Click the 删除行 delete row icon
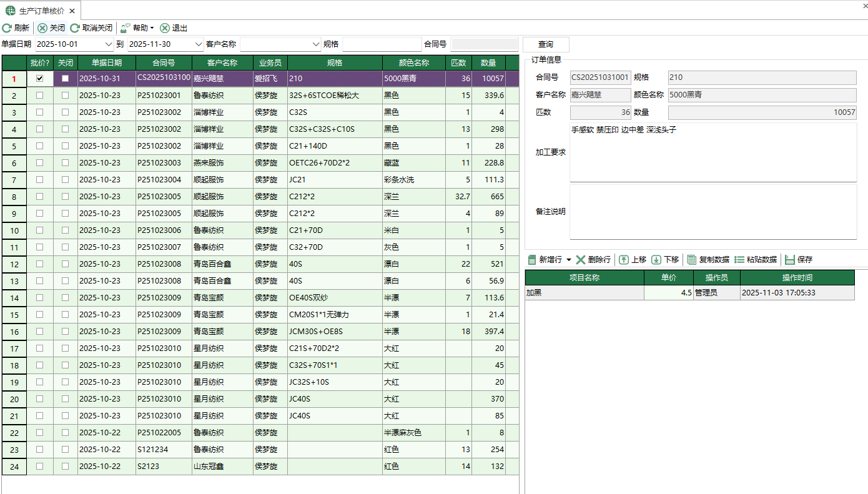Viewport: 868px width, 494px height. [580, 260]
